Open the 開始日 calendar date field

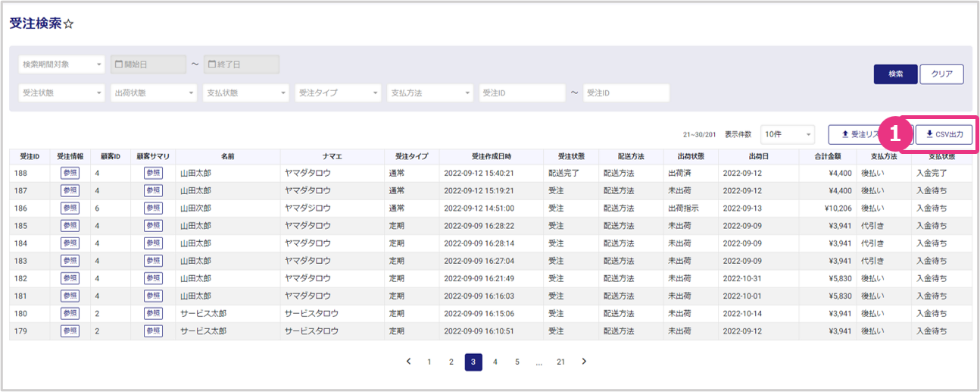[148, 64]
